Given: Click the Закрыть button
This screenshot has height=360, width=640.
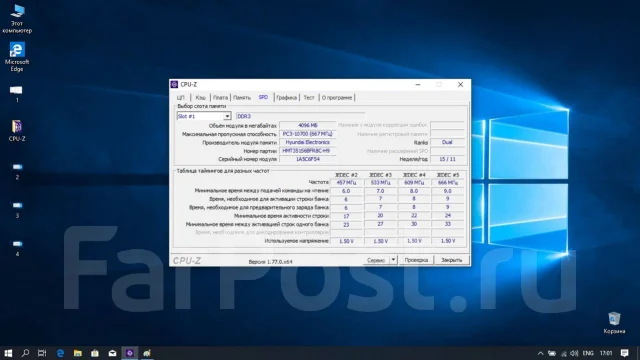Looking at the screenshot, I should tap(451, 260).
